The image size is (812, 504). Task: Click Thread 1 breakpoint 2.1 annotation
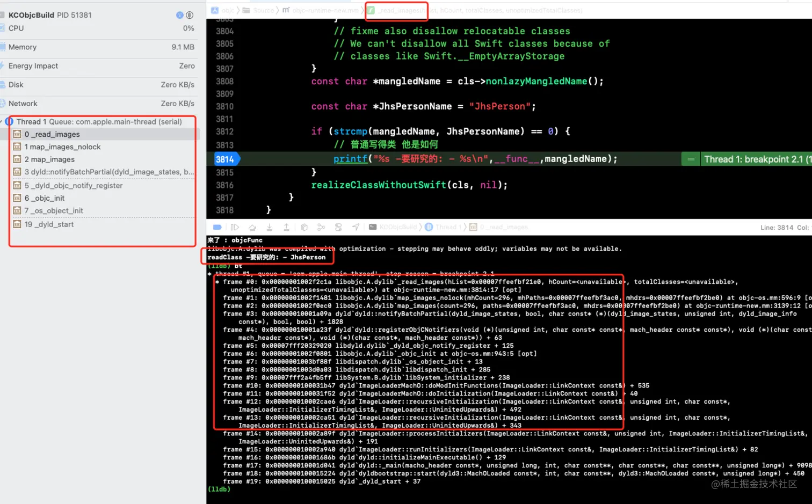756,159
